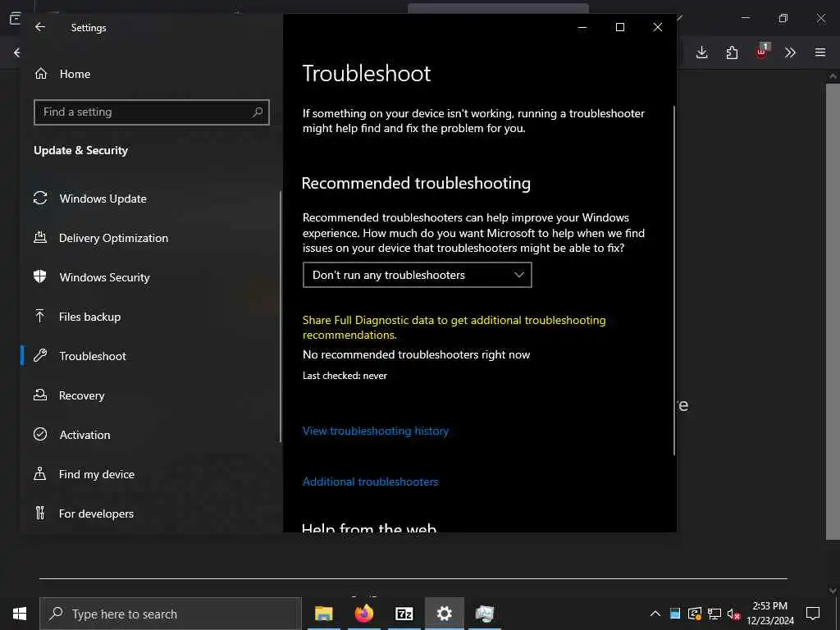The height and width of the screenshot is (630, 840).
Task: Minimize the Settings window
Action: coord(582,27)
